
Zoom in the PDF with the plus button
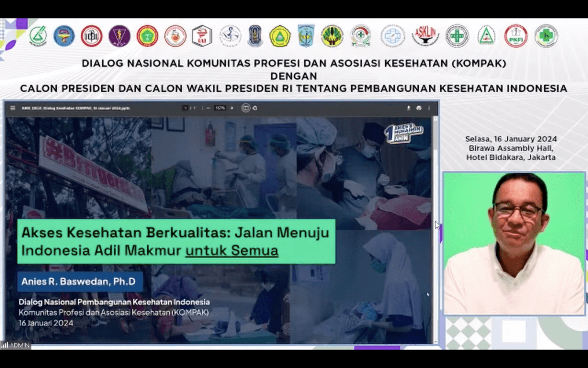232,108
